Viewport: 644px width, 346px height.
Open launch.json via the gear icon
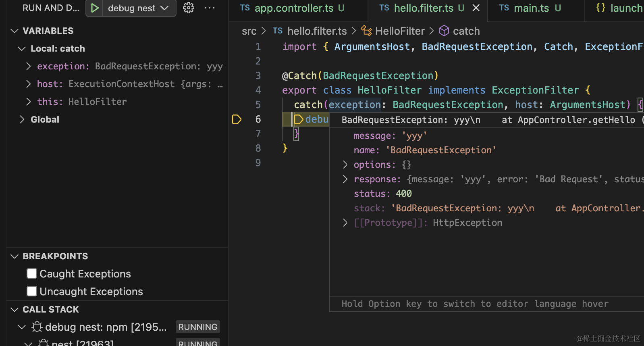(x=189, y=8)
